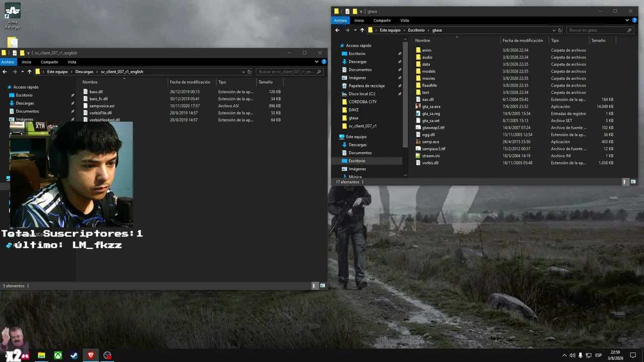Open the Compartir tab in gtasa window
This screenshot has width=644, height=362.
click(x=382, y=21)
